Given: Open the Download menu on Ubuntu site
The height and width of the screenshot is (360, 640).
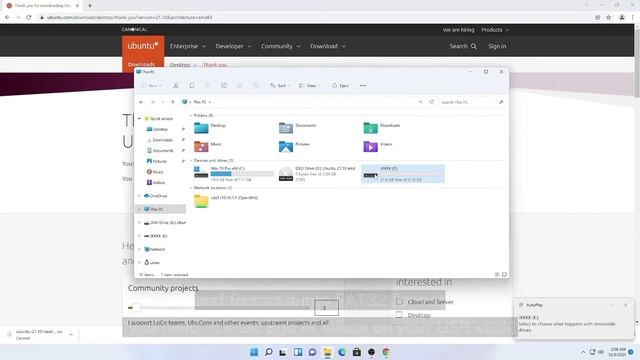Looking at the screenshot, I should (328, 46).
